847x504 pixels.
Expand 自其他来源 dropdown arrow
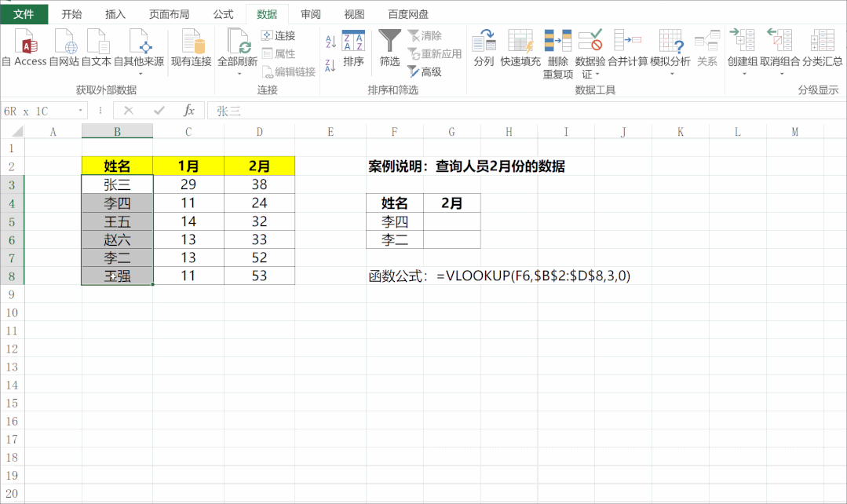point(141,74)
